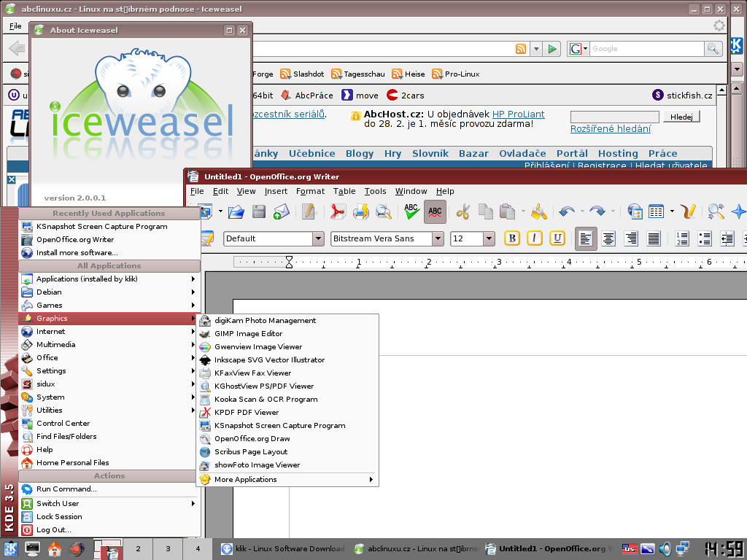The image size is (747, 560).
Task: Show Draw Functions pencil icon
Action: (x=688, y=211)
